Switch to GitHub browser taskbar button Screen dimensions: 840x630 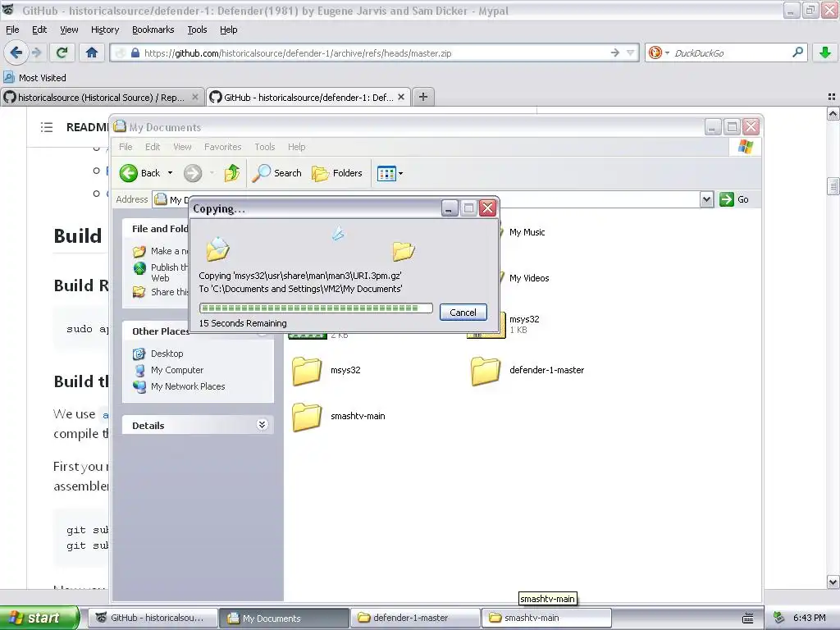152,618
